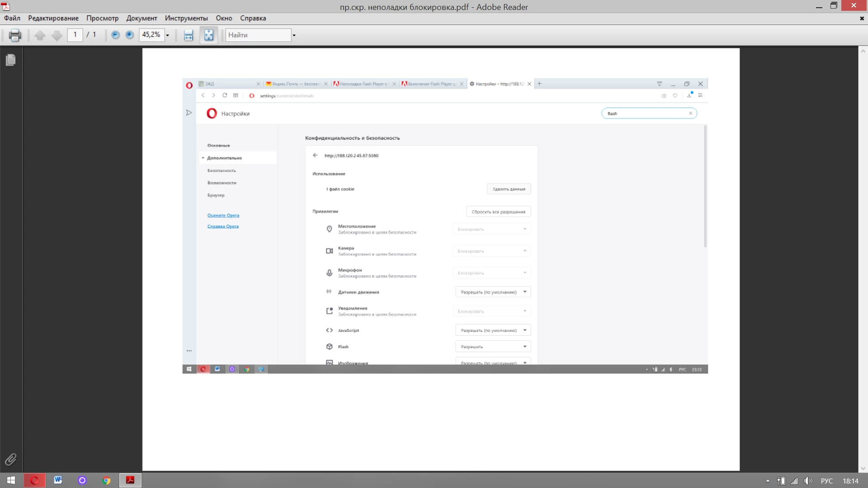Open the Pages thumbnails panel icon
The image size is (868, 488).
click(x=11, y=60)
